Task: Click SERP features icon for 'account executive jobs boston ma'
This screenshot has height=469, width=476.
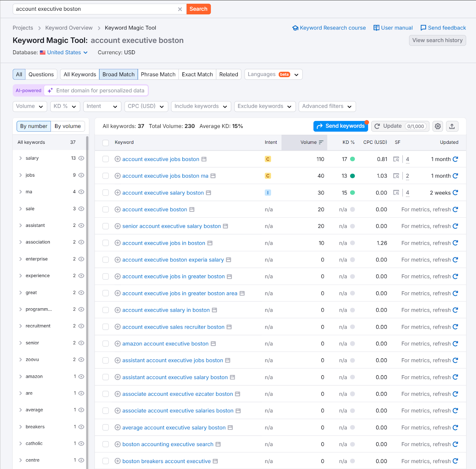Action: tap(396, 176)
